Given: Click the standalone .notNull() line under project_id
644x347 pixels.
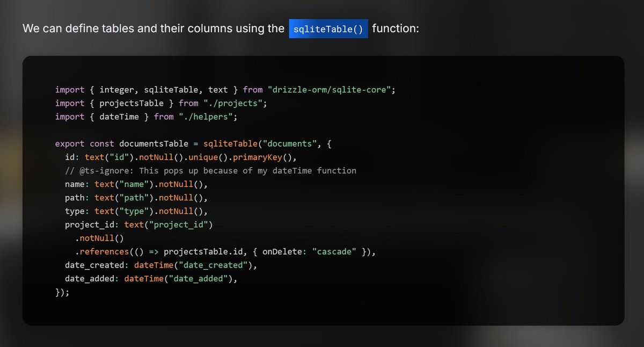Looking at the screenshot, I should 99,238.
